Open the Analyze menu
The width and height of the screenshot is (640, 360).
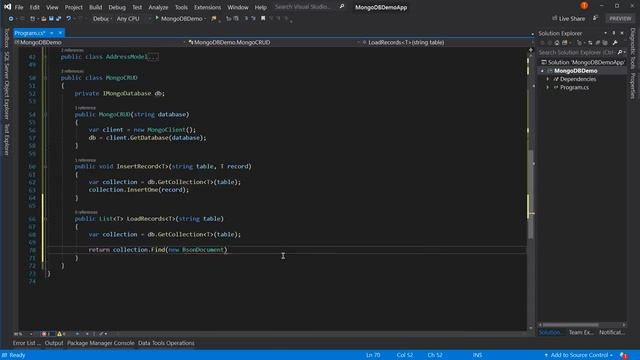pos(158,7)
